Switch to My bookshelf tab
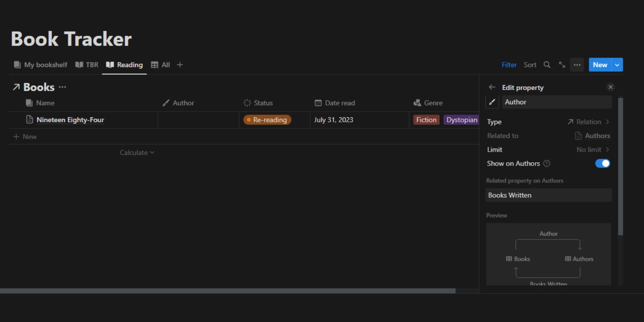 coord(41,65)
